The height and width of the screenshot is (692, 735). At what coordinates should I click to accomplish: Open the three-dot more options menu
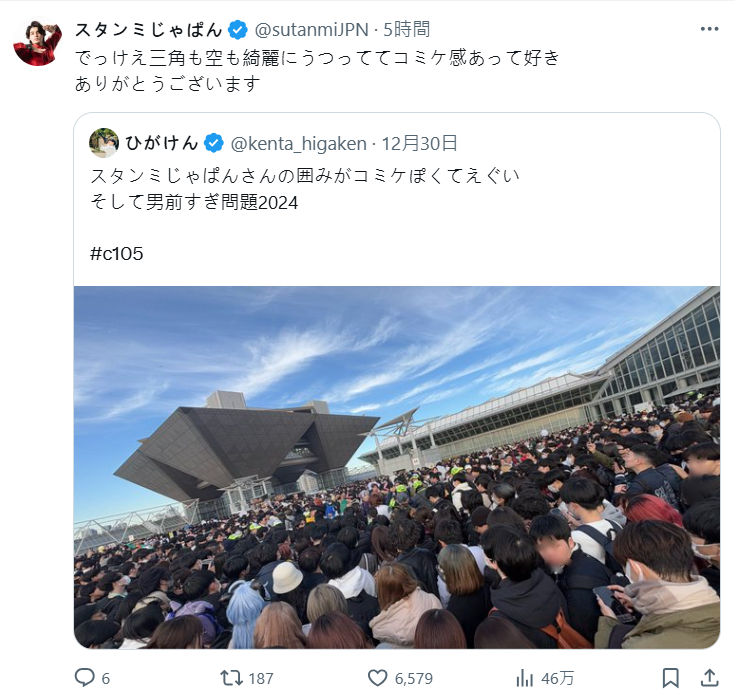point(709,29)
